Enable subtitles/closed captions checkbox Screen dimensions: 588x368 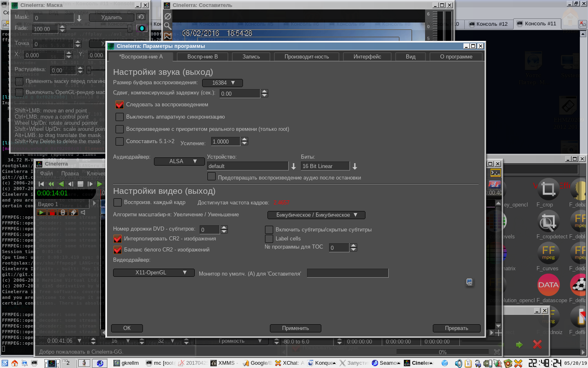(269, 229)
